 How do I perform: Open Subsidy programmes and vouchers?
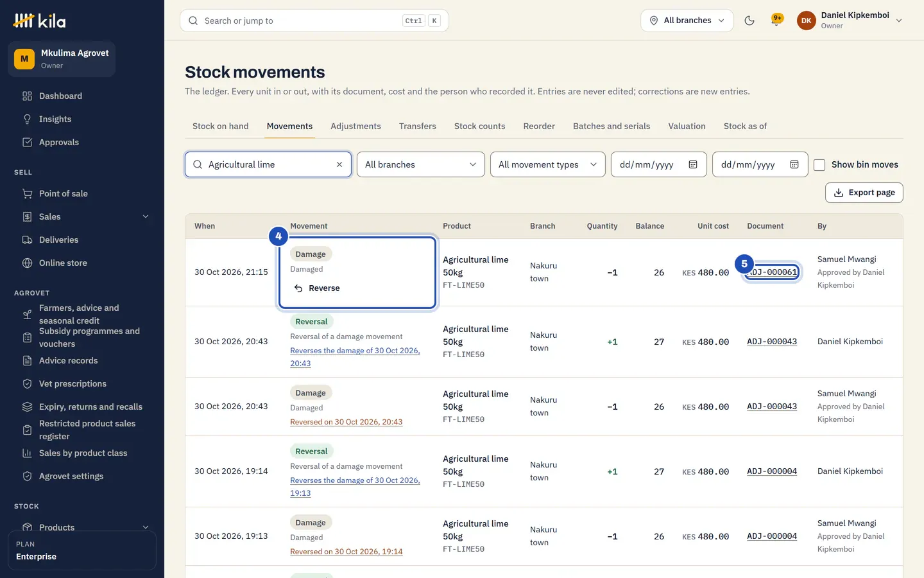tap(82, 338)
